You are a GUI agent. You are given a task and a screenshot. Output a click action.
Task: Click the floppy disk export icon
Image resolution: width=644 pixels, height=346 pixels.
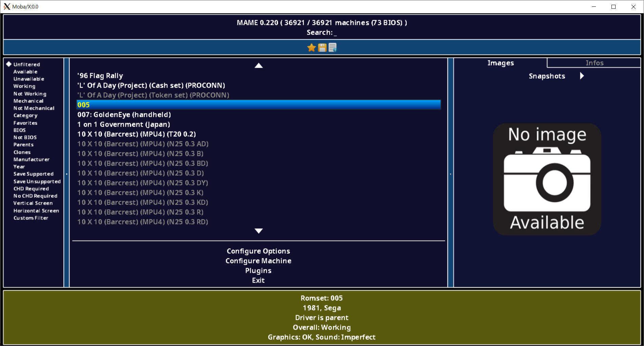click(322, 48)
